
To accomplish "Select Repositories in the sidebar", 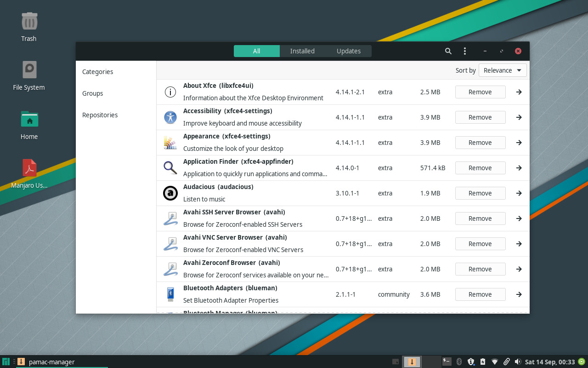I will 100,115.
